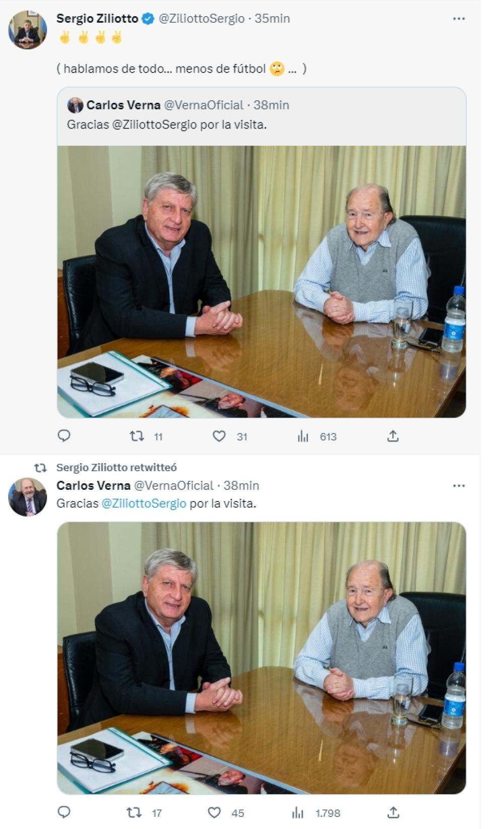Open more options on Verna's tweet

[459, 486]
